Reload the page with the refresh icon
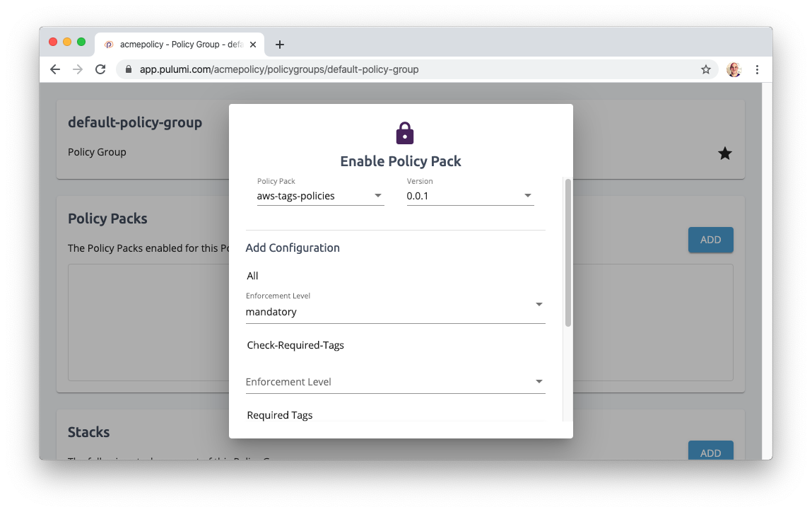This screenshot has width=812, height=512. tap(100, 69)
